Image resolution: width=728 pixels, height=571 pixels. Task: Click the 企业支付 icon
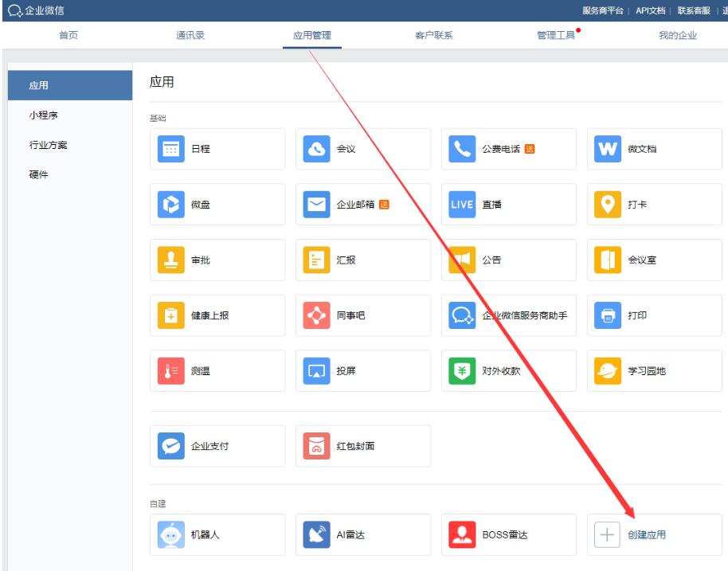point(171,446)
